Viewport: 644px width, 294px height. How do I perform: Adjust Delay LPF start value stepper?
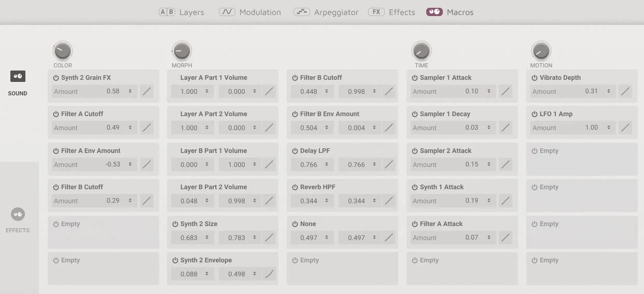pyautogui.click(x=327, y=164)
